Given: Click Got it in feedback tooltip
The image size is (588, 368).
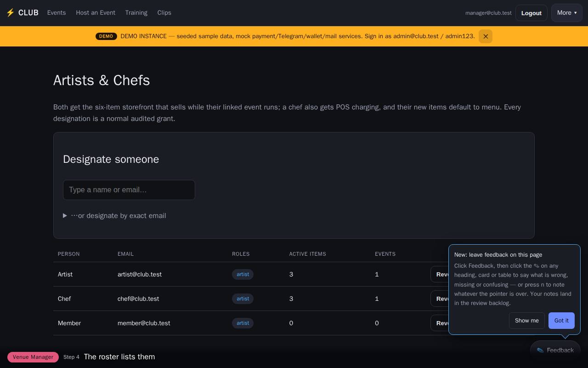Looking at the screenshot, I should tap(561, 321).
